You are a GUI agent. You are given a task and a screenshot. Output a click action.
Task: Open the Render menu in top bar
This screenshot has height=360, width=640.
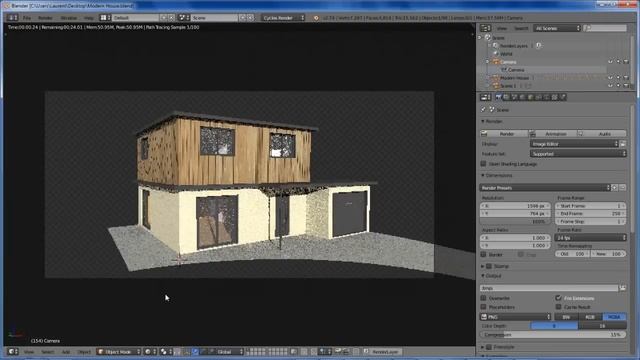tap(45, 18)
